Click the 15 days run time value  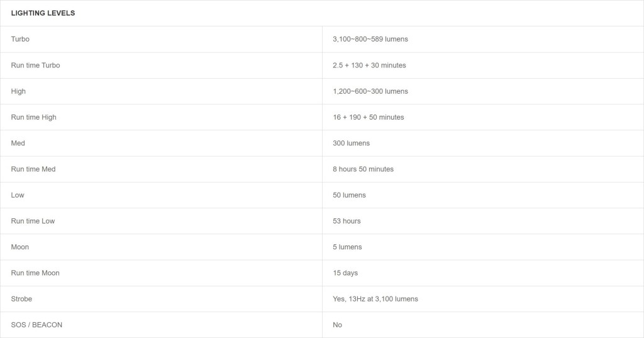pyautogui.click(x=345, y=273)
